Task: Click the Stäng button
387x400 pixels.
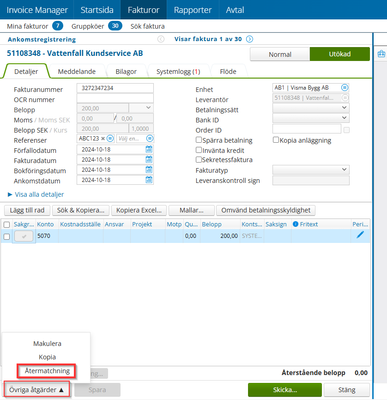Action: click(347, 390)
